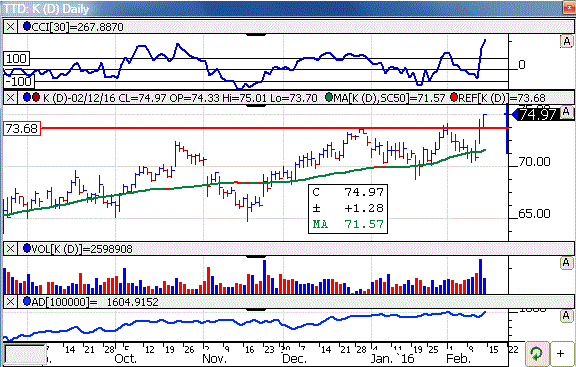Click the red REF[K (D)] dot
576x367 pixels.
point(454,97)
